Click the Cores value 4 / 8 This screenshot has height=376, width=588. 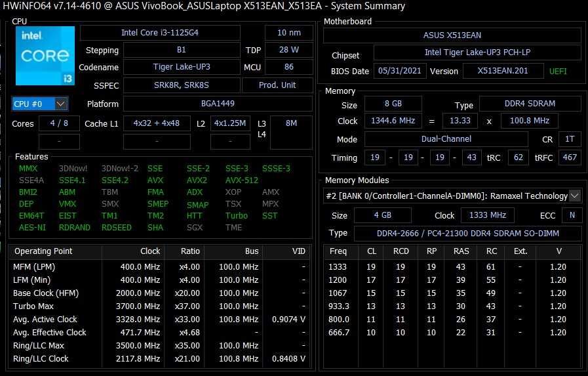click(59, 123)
